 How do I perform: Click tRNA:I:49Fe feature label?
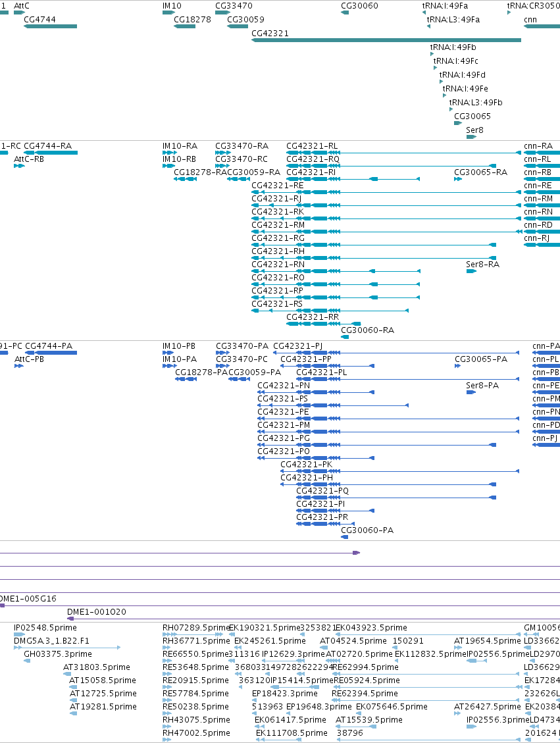pyautogui.click(x=465, y=88)
